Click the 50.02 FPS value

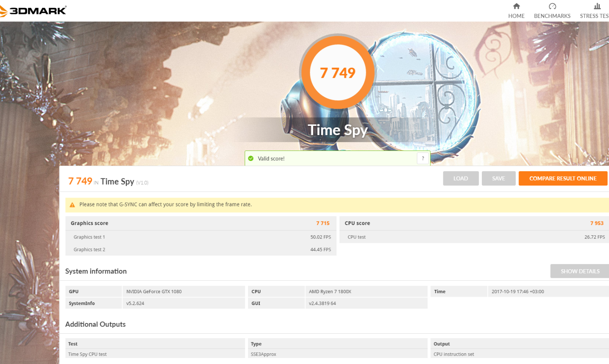pyautogui.click(x=320, y=237)
